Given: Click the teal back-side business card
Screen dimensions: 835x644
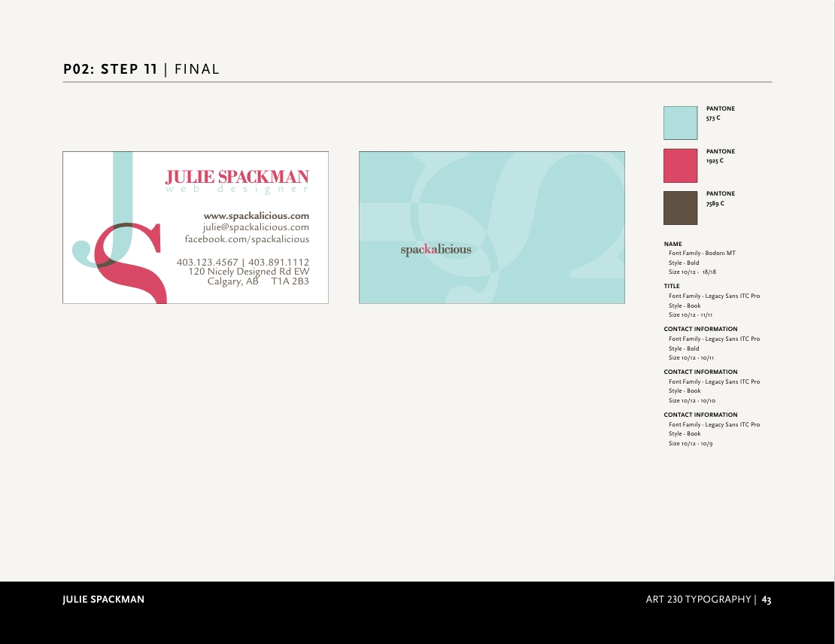Looking at the screenshot, I should click(491, 227).
